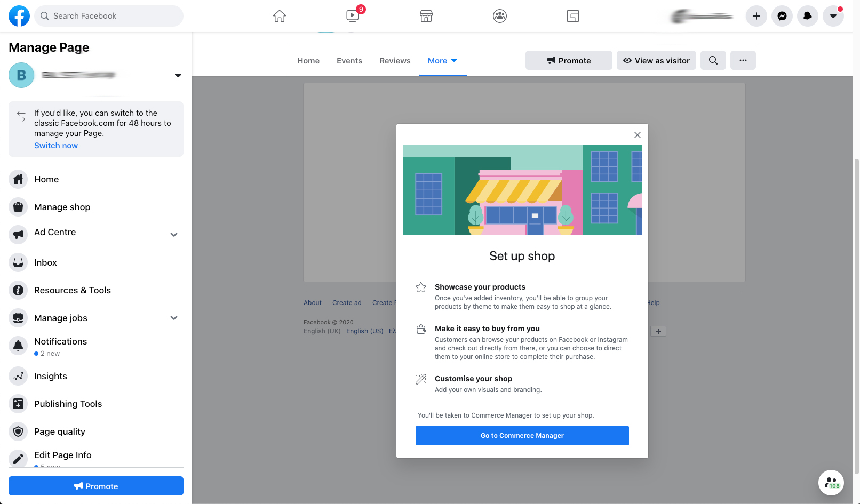Open Manage shop from sidebar
Image resolution: width=860 pixels, height=504 pixels.
tap(96, 207)
